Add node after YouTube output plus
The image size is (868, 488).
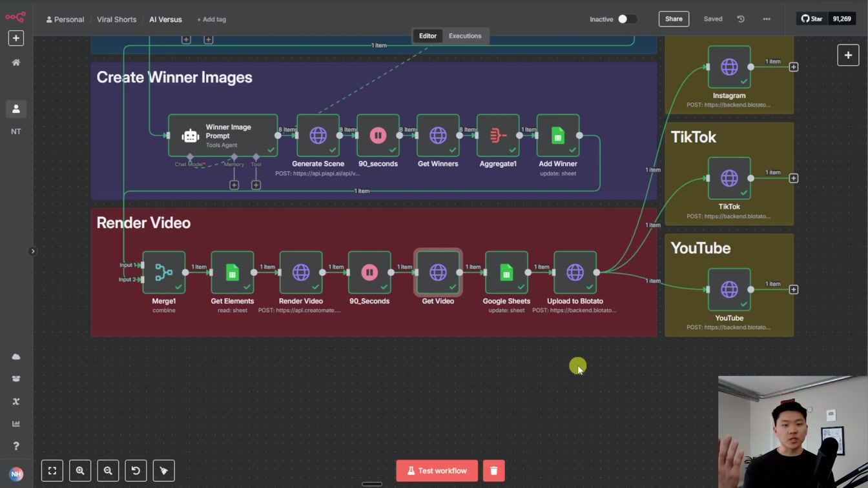click(794, 290)
